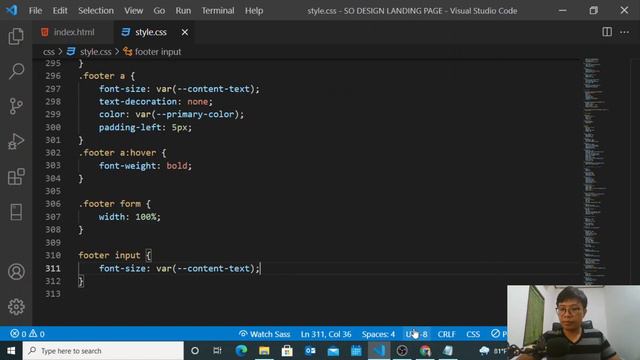Open the bookmark panel icon below Extensions
Viewport: 640px width, 360px height.
point(16,212)
